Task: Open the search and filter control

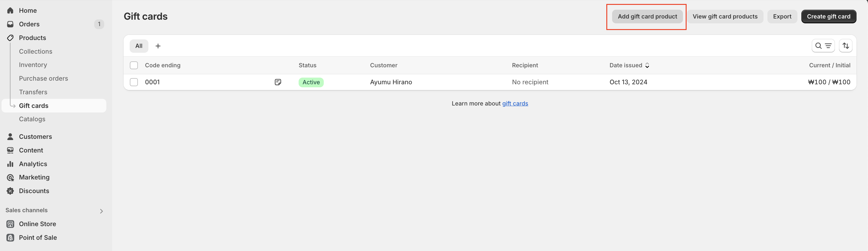Action: (823, 46)
